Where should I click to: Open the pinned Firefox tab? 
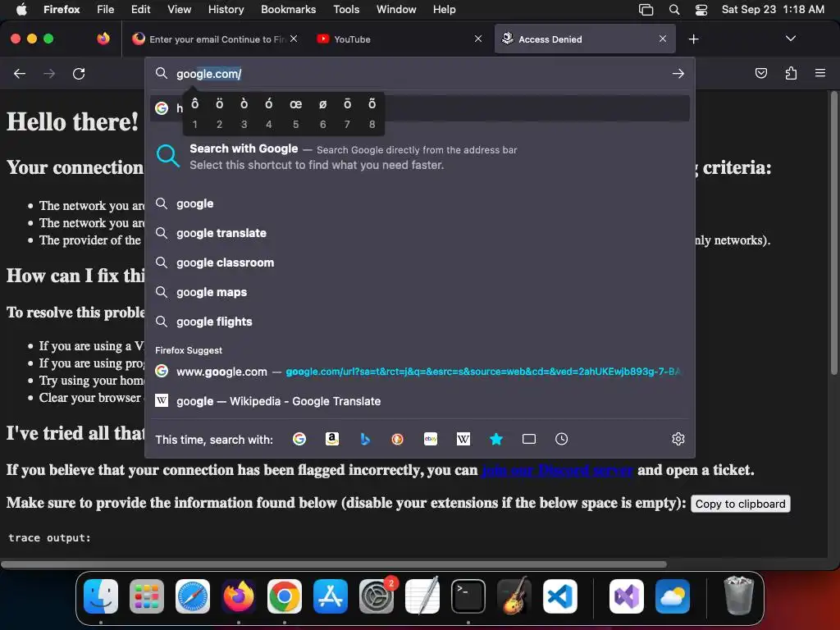tap(103, 39)
